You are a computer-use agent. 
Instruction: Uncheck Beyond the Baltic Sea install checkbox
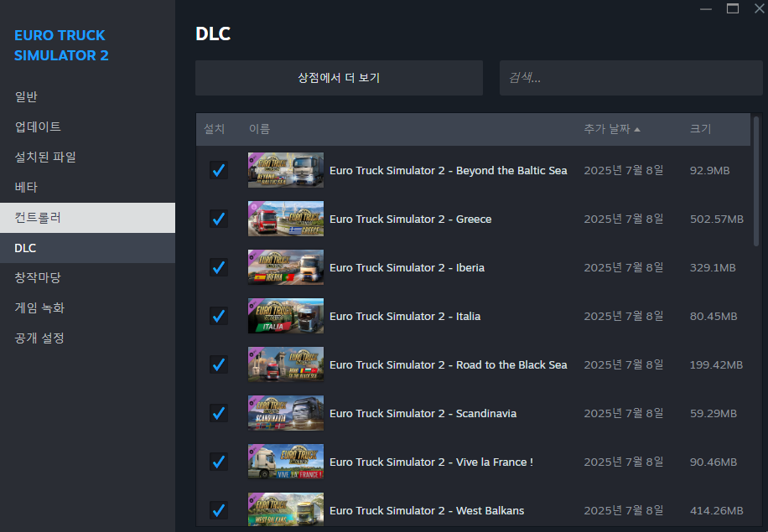[219, 170]
